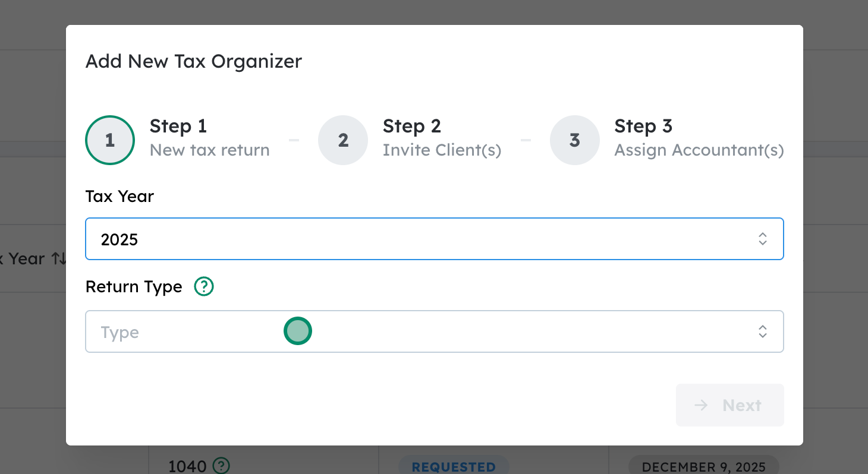Image resolution: width=868 pixels, height=474 pixels.
Task: Open the Tax Year dropdown showing 2025
Action: (416, 239)
